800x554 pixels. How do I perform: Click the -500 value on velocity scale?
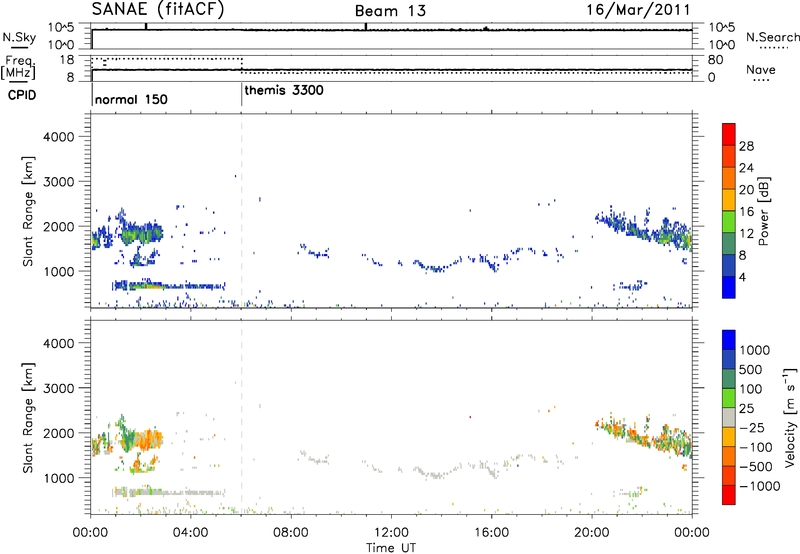click(x=755, y=467)
